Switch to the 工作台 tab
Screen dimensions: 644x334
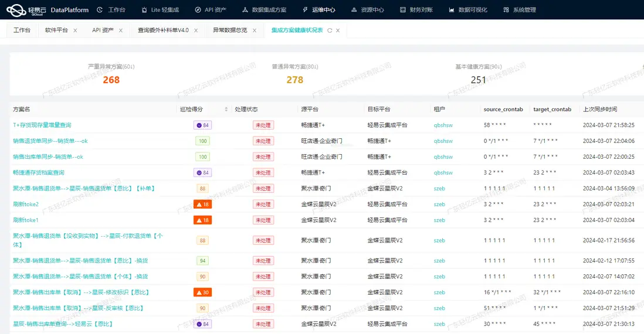pos(22,30)
